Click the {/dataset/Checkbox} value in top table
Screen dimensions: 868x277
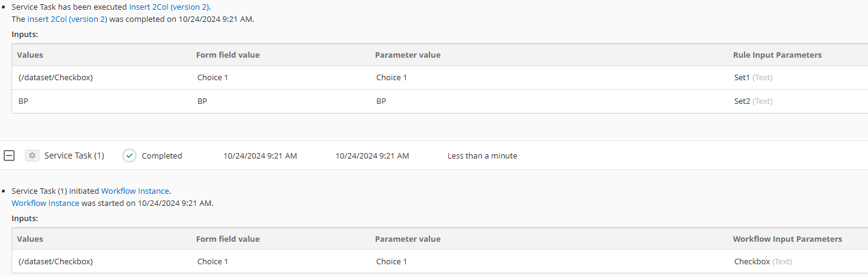56,77
